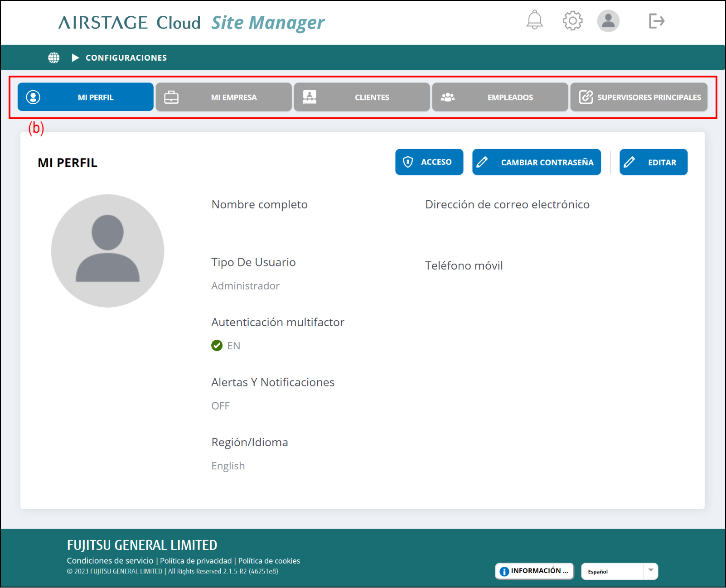This screenshot has width=726, height=588.
Task: Click the large profile picture placeholder
Action: pyautogui.click(x=107, y=251)
